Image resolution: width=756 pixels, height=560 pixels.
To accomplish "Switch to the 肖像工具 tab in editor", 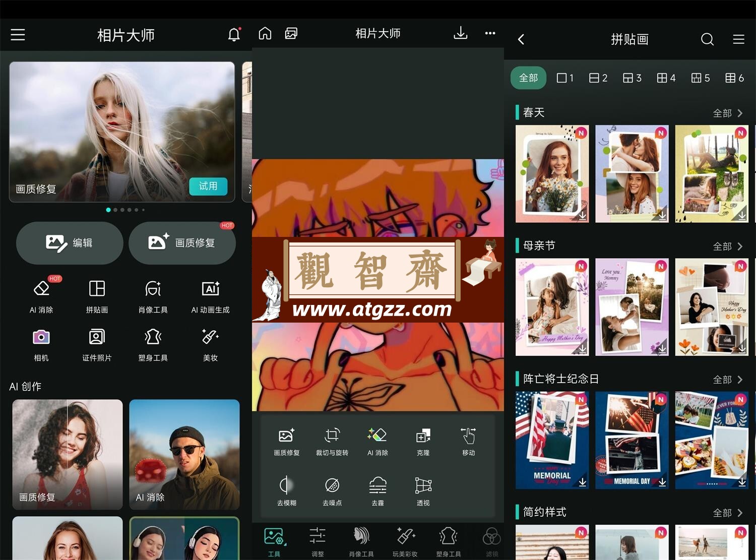I will (x=361, y=542).
